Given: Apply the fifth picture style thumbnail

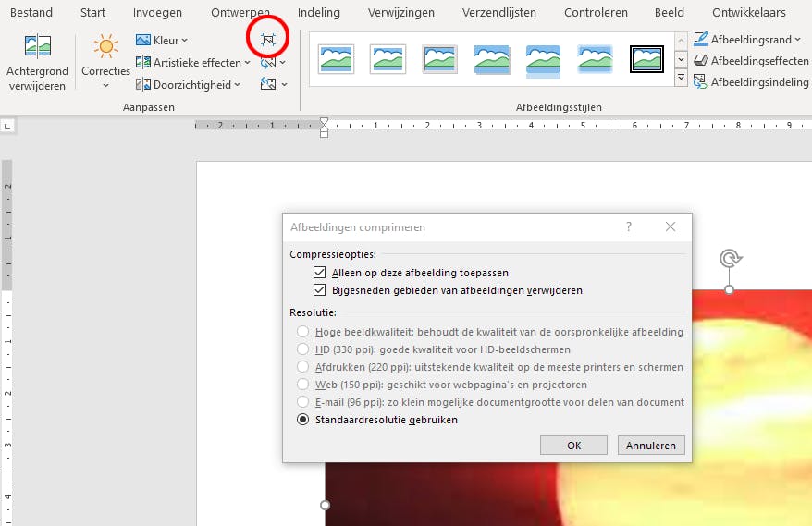Looking at the screenshot, I should click(x=543, y=61).
